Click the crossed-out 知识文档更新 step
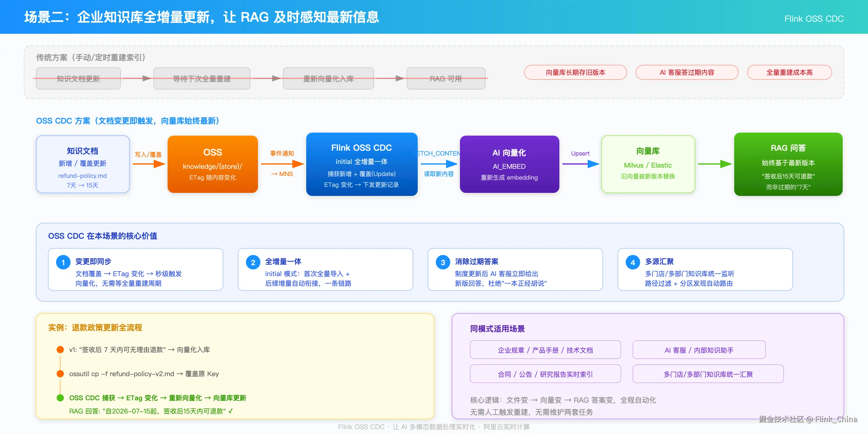 click(78, 78)
